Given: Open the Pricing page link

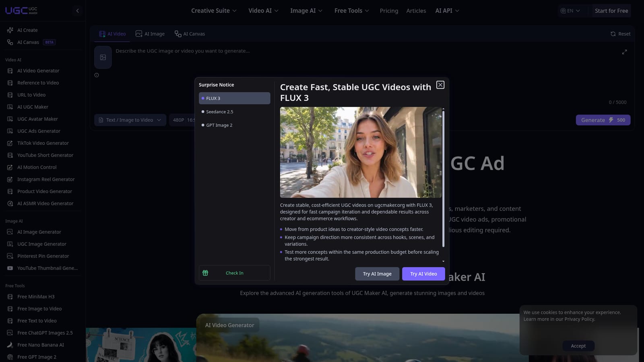Looking at the screenshot, I should 389,11.
